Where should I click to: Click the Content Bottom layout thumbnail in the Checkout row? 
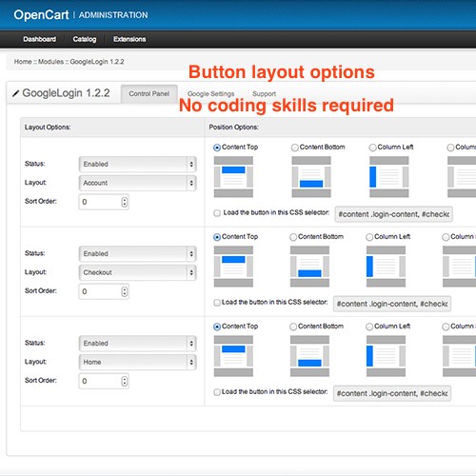(x=309, y=267)
